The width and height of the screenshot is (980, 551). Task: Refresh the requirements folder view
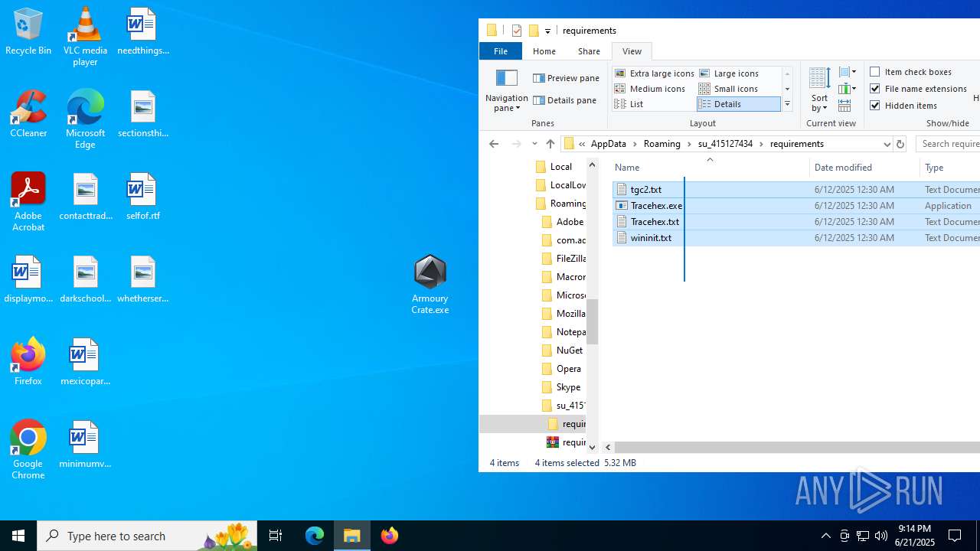(900, 144)
